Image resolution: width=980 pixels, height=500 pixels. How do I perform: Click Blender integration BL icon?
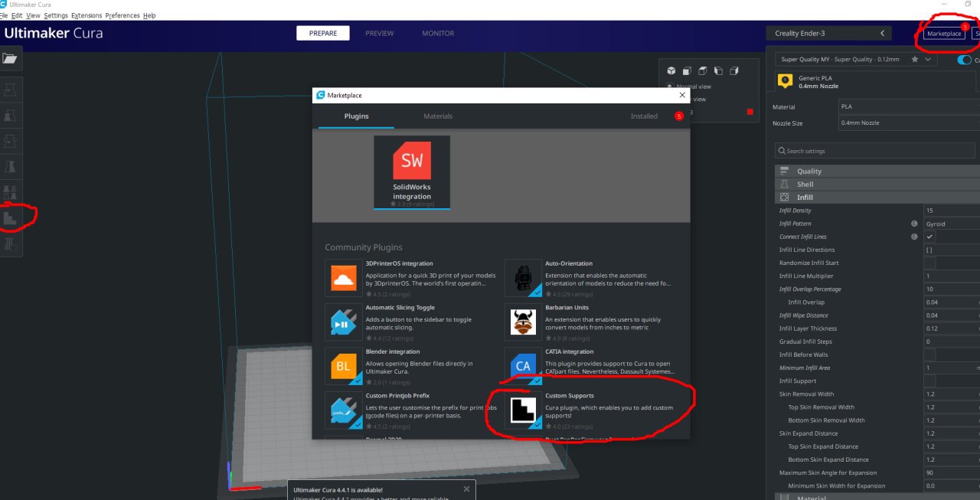point(344,366)
